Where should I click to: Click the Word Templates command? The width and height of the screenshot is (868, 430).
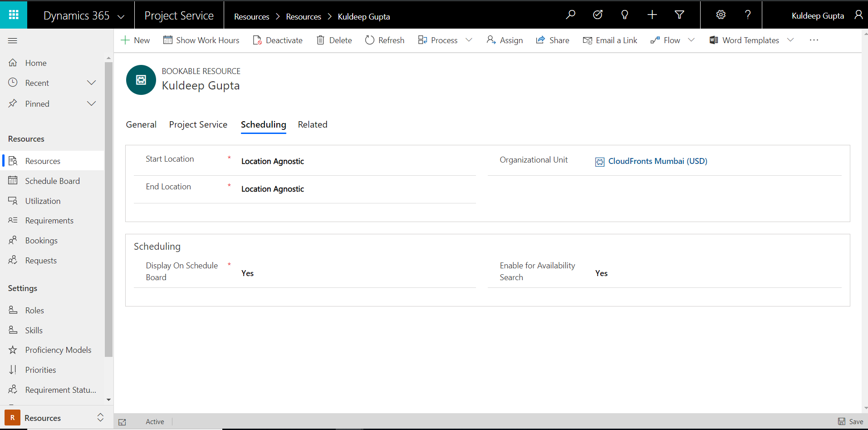[x=744, y=40]
